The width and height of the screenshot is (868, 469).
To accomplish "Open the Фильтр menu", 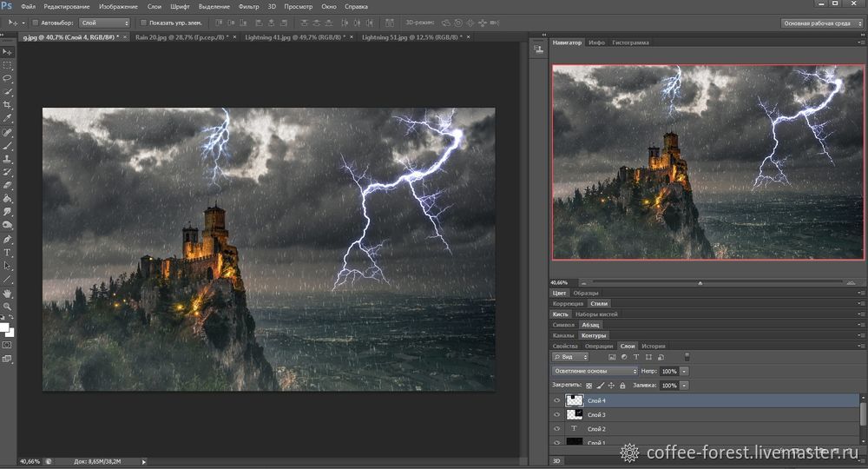I will tap(247, 6).
